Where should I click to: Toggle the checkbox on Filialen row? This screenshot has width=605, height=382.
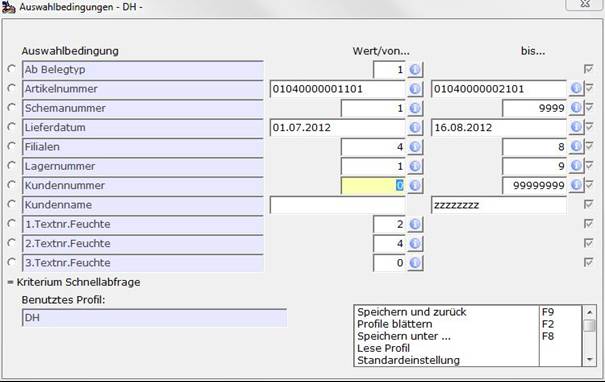click(x=589, y=146)
